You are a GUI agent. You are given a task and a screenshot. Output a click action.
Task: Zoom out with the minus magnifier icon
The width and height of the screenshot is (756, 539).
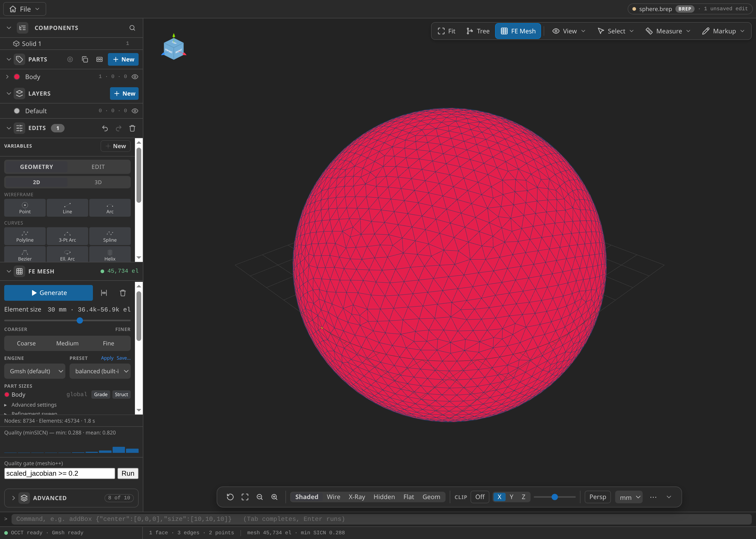260,497
